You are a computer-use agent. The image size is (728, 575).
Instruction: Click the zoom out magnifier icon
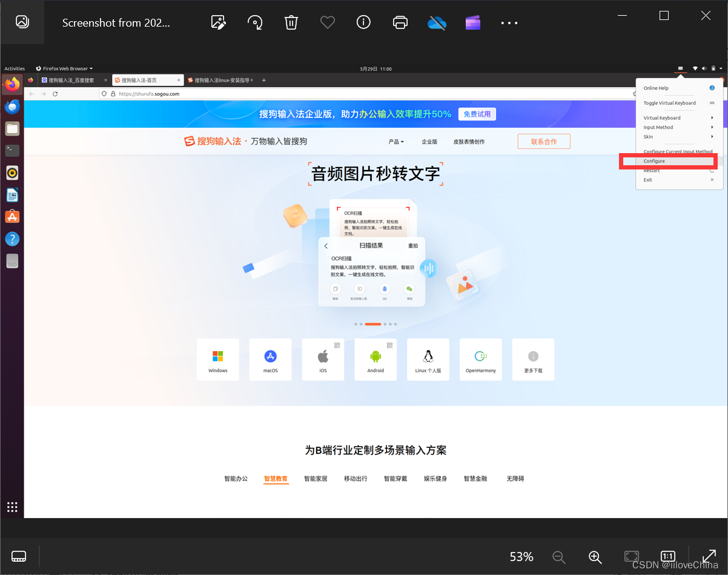[x=559, y=557]
